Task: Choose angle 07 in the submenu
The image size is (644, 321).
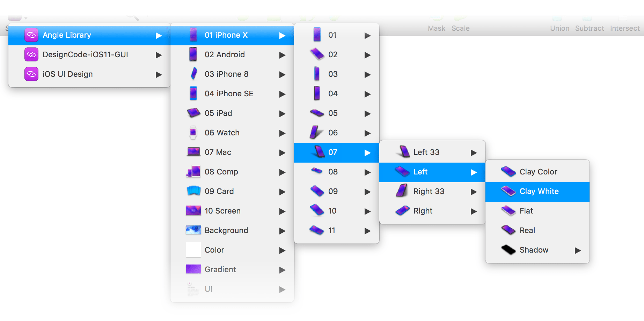Action: coord(337,152)
